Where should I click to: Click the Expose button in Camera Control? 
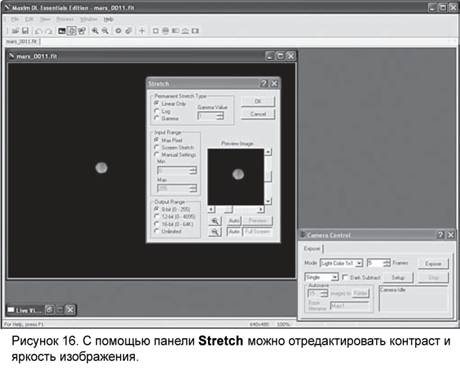click(433, 263)
